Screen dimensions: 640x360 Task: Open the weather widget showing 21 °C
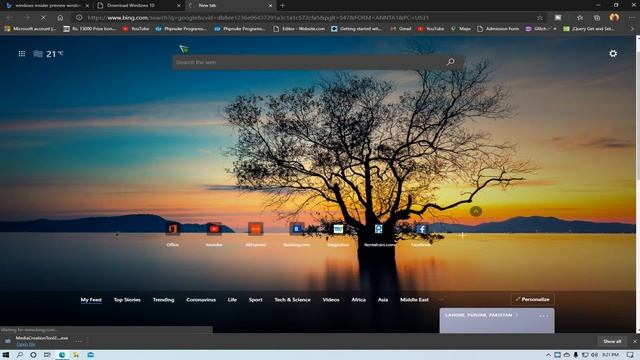48,53
